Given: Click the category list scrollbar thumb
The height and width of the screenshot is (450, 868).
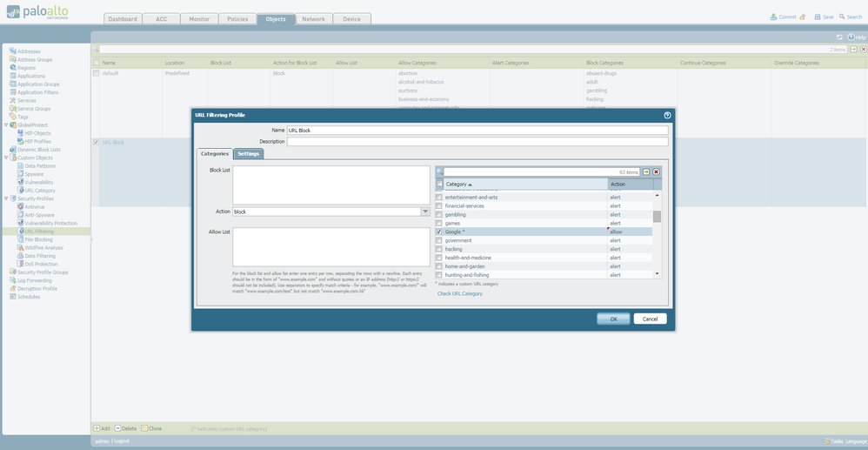Looking at the screenshot, I should click(x=657, y=217).
